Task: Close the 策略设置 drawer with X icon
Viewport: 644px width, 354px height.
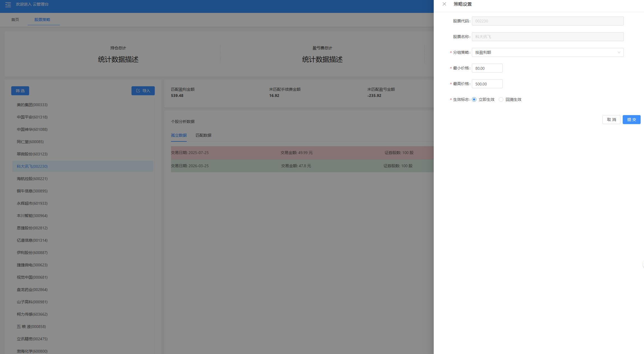Action: coord(444,4)
